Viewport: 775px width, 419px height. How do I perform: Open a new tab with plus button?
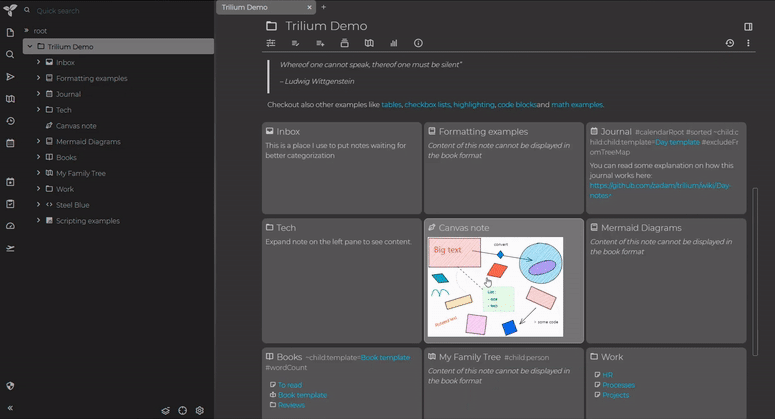tap(323, 7)
